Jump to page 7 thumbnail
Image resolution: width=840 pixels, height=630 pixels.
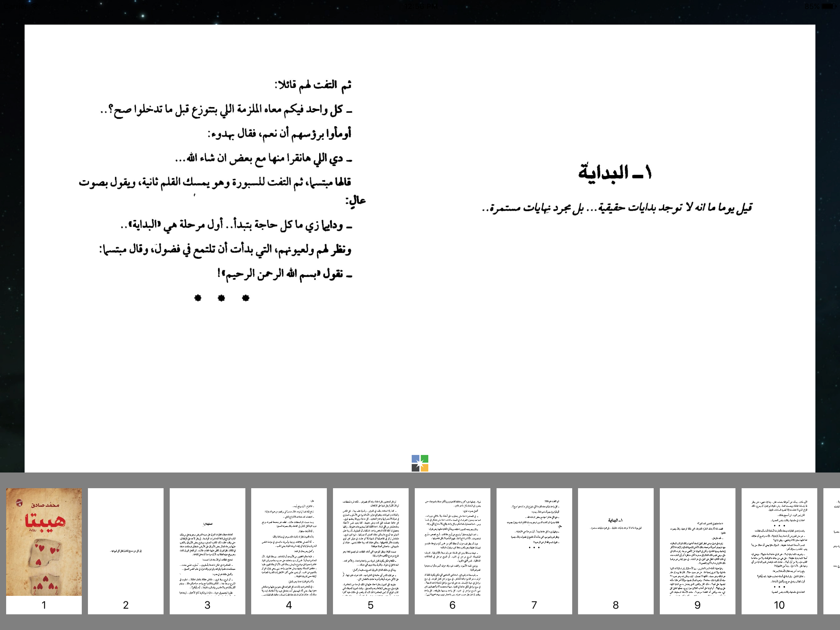pyautogui.click(x=534, y=551)
